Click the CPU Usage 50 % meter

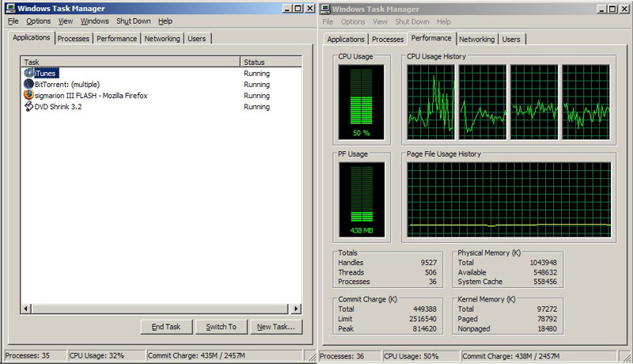click(362, 102)
